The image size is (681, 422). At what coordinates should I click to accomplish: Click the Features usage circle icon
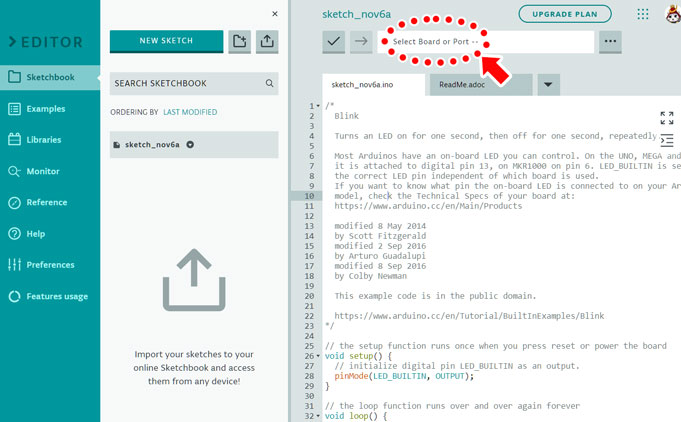(14, 296)
